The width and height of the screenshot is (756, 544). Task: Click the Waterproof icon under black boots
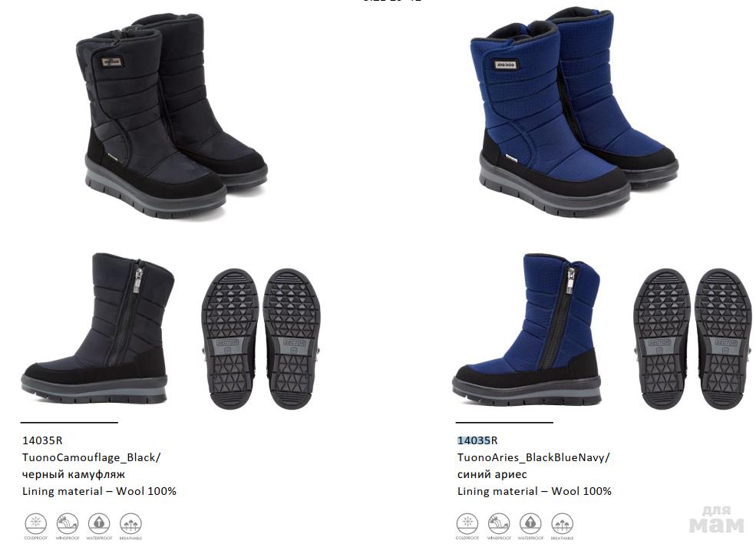point(99,523)
